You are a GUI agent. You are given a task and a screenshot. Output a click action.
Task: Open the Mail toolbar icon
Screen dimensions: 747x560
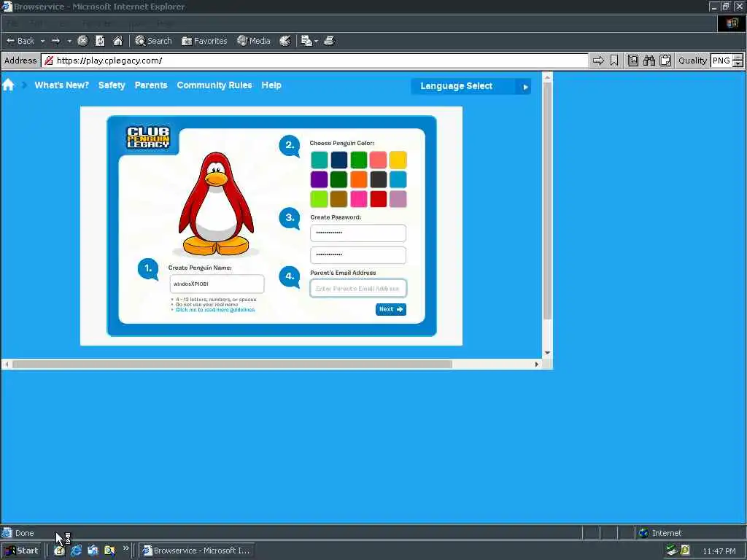point(306,41)
